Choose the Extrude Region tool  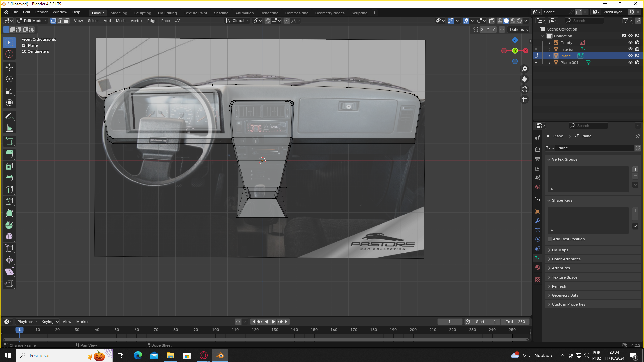[9, 154]
